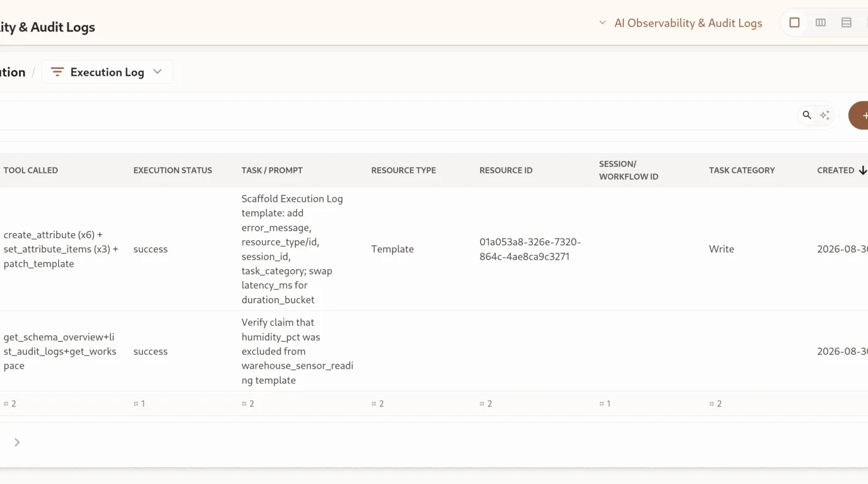The width and height of the screenshot is (868, 484).
Task: Click the SESSION/ WORKFLOW ID column header
Action: (x=629, y=170)
